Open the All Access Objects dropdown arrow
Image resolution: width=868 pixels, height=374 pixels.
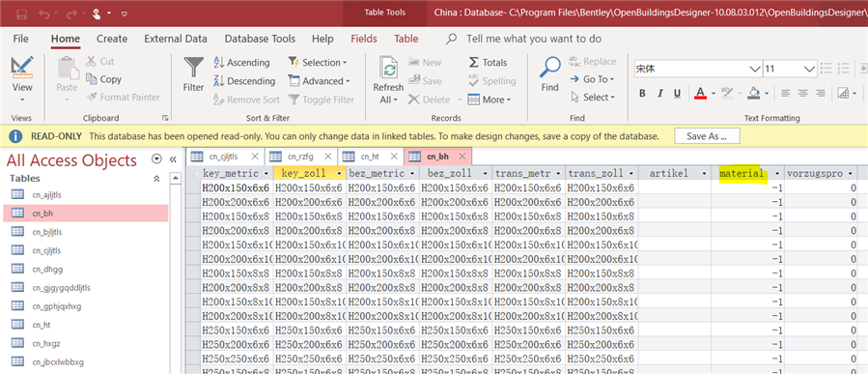[x=156, y=159]
